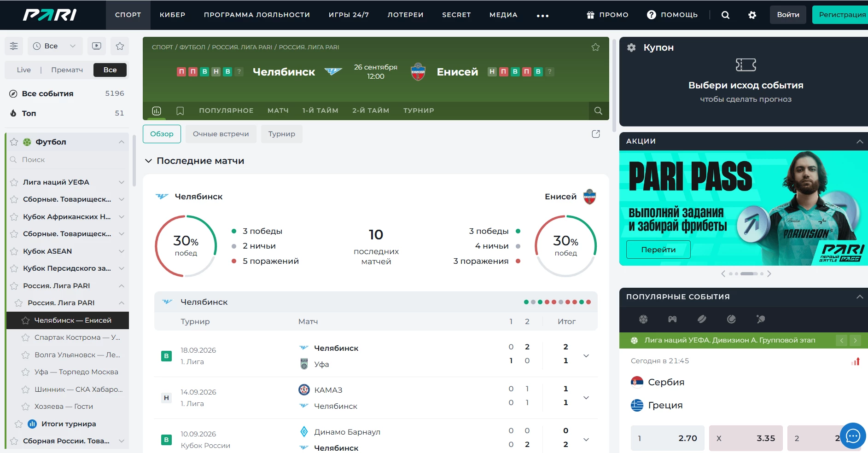Open bookmark icon in match tab bar
The width and height of the screenshot is (868, 453).
(180, 110)
